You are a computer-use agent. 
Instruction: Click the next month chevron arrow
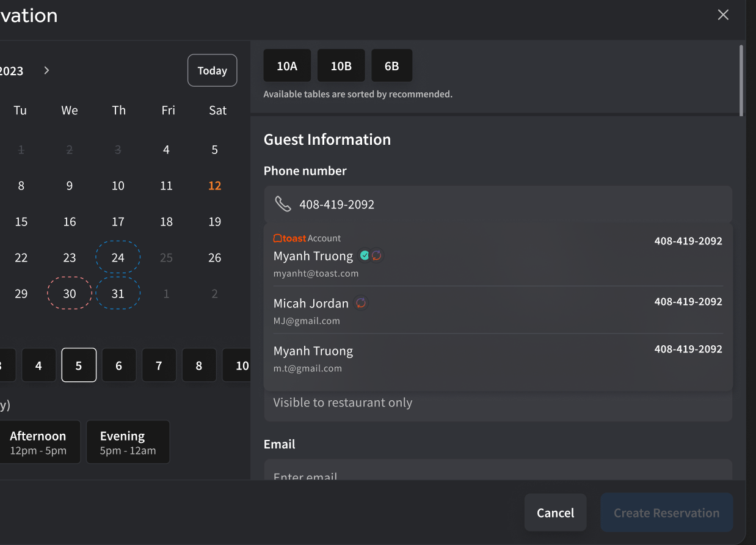[x=46, y=70]
